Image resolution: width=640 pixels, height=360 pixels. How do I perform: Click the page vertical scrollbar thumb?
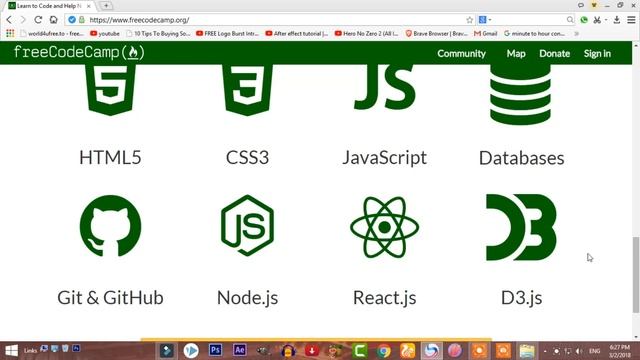pyautogui.click(x=636, y=274)
